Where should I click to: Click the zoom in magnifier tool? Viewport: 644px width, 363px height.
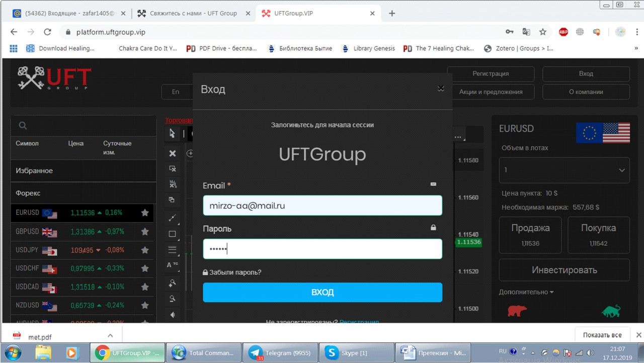[x=172, y=283]
